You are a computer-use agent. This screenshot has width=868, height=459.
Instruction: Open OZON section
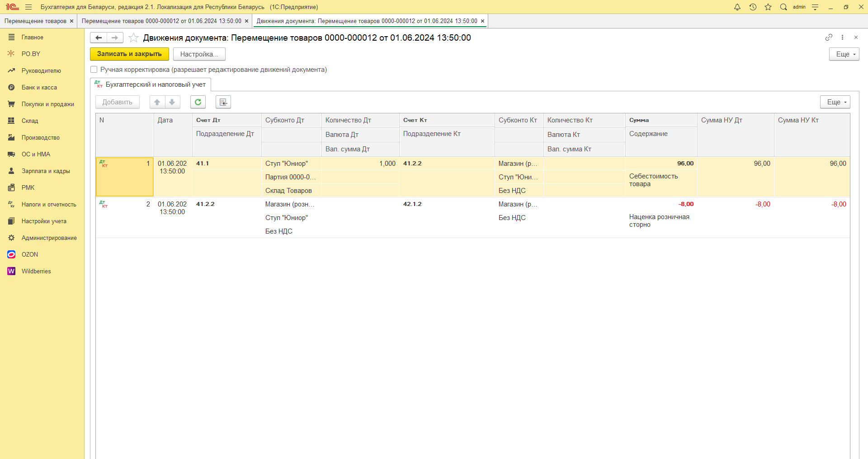30,254
